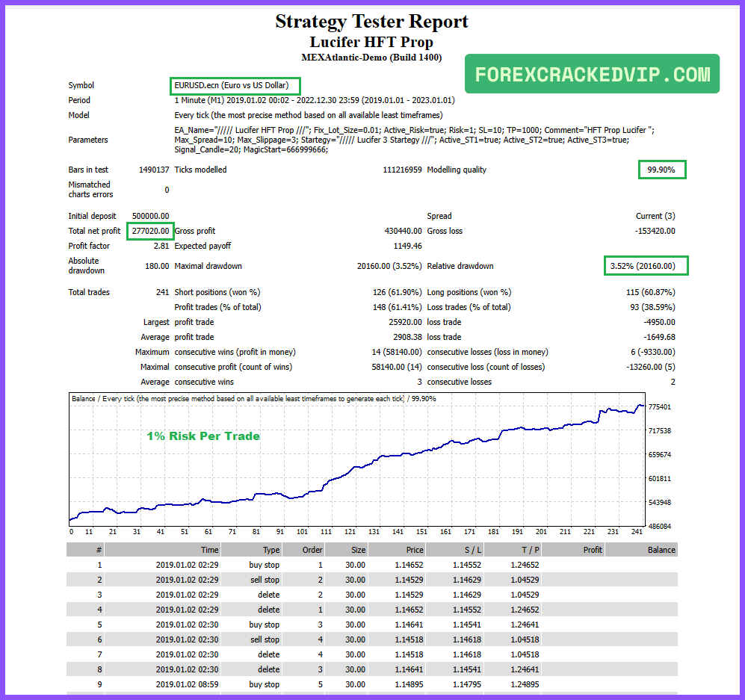The image size is (745, 700).
Task: Click Largest loss trade -4950.00
Action: click(660, 322)
